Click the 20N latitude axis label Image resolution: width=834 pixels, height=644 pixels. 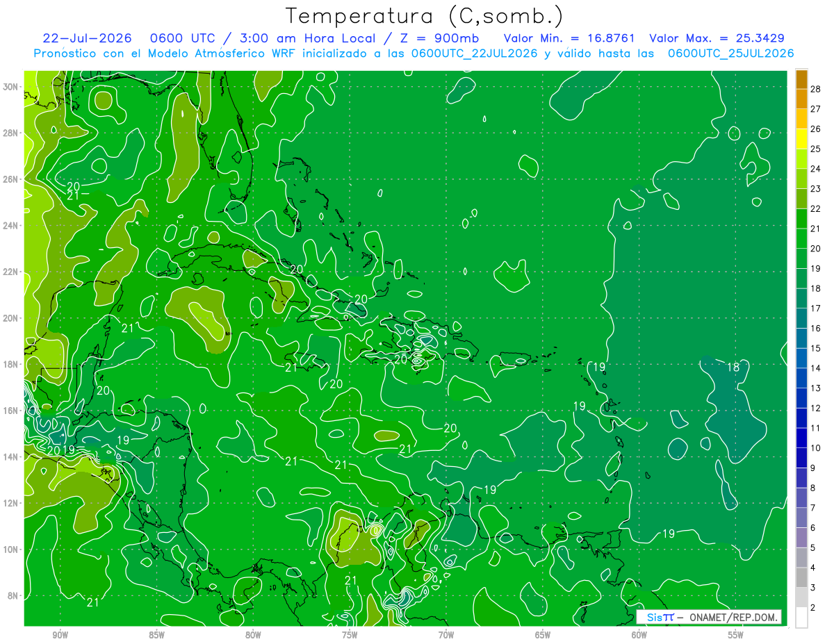coord(10,318)
